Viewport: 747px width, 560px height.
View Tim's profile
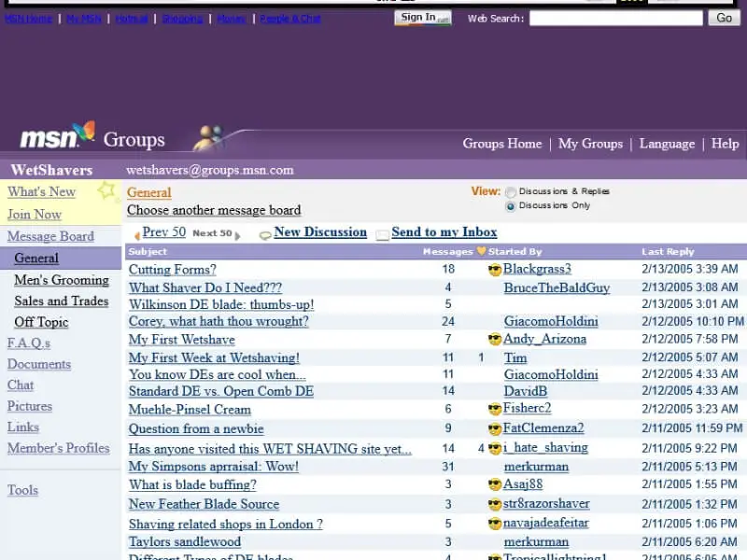point(515,357)
